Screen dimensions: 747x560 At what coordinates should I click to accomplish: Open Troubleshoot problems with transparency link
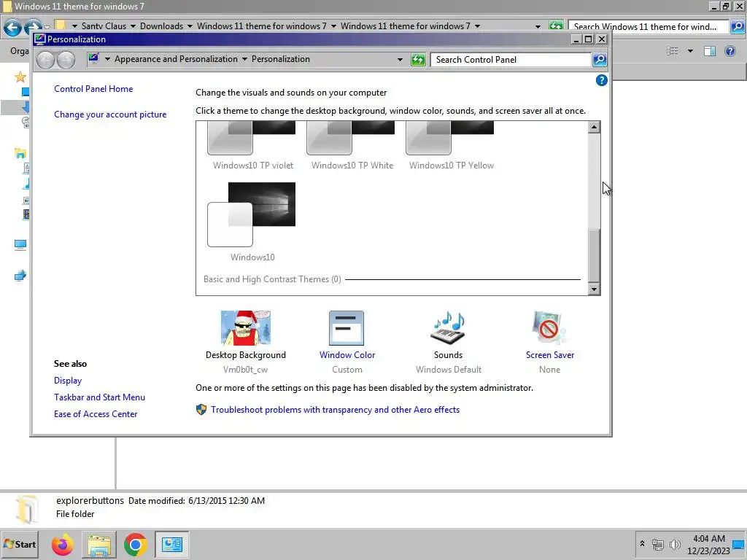(x=336, y=410)
